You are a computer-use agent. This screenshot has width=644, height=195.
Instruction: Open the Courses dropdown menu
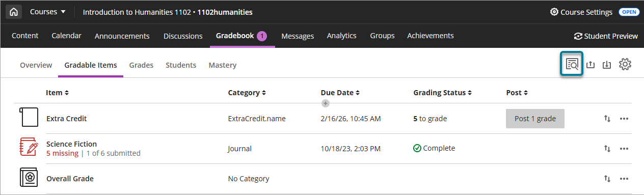(48, 12)
